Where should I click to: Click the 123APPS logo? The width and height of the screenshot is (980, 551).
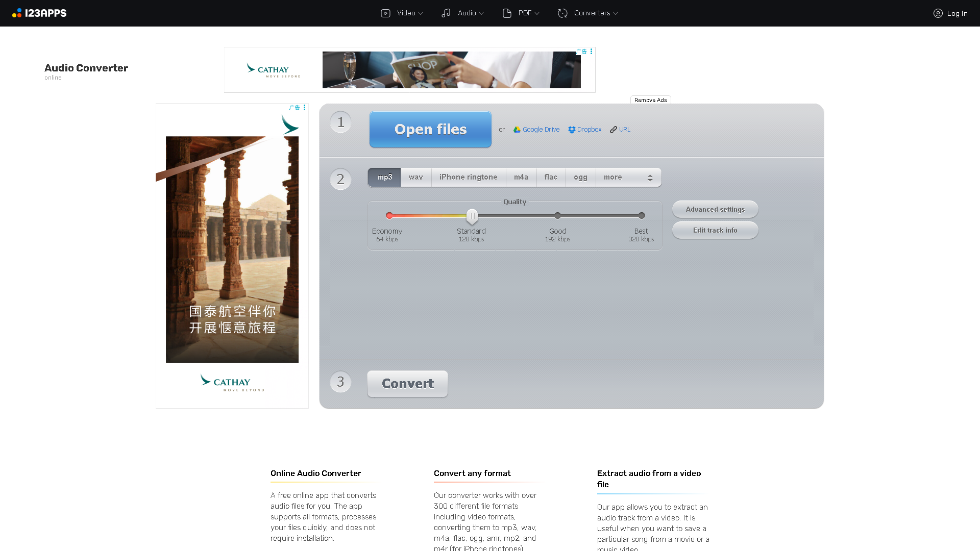[39, 13]
